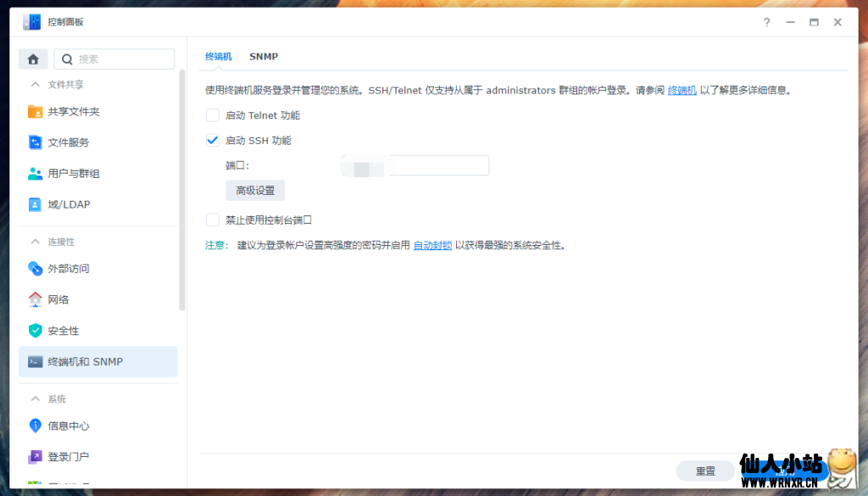
Task: Open Shared Folder (共享文件夹) icon
Action: (x=35, y=112)
